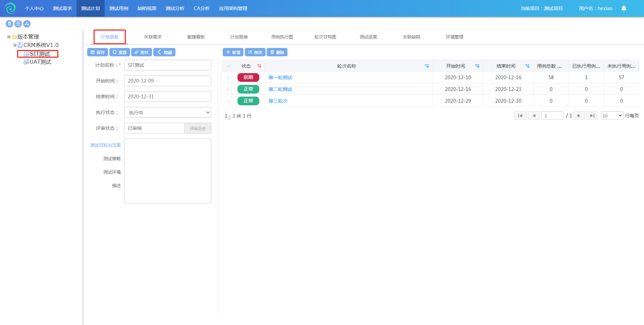Screen dimensions: 644x325
Task: Open the 测试分析 menu
Action: (x=175, y=8)
